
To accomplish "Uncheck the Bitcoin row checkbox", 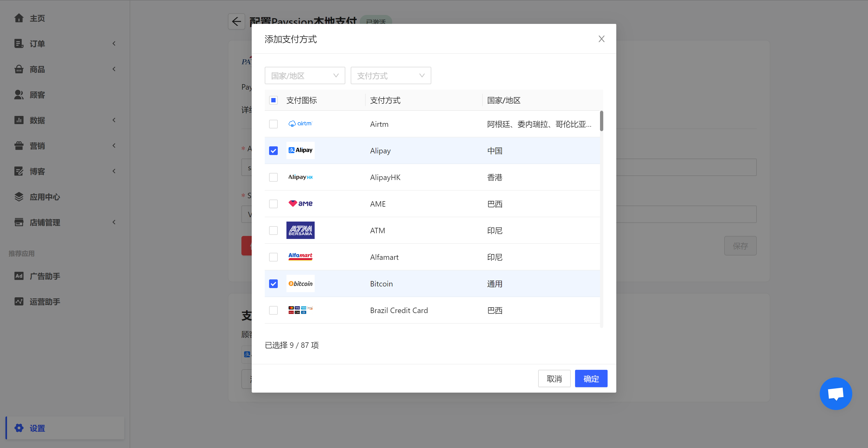I will [273, 284].
